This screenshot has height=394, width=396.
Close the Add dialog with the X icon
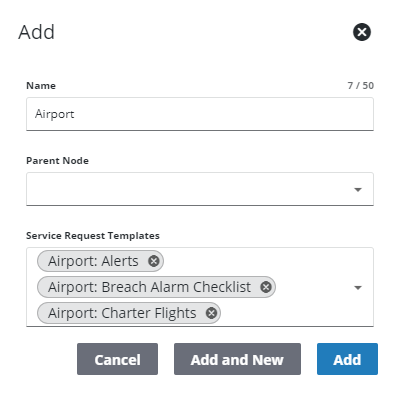coord(362,32)
